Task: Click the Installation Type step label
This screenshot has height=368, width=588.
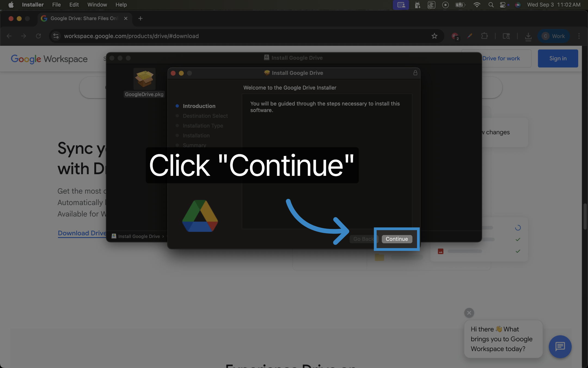Action: point(203,126)
